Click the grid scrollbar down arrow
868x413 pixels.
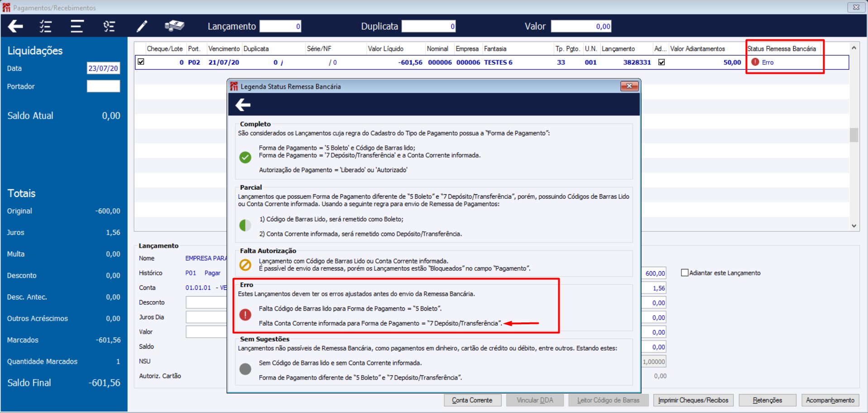(x=854, y=226)
